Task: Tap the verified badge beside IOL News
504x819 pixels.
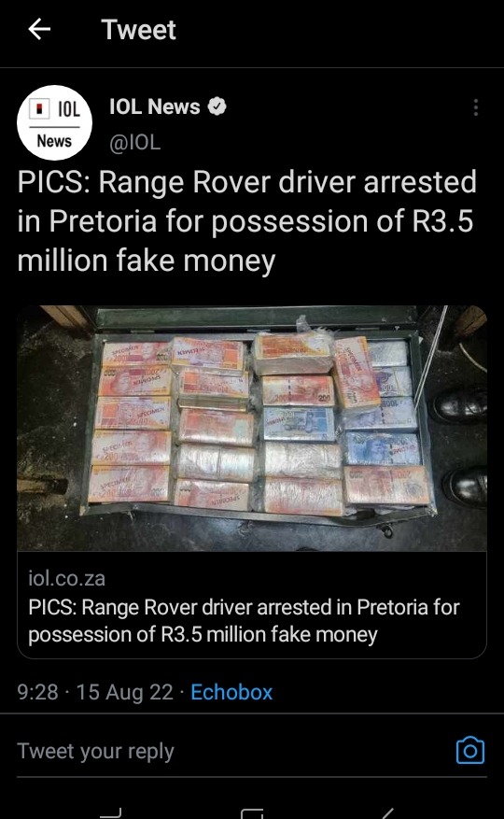Action: (x=217, y=106)
